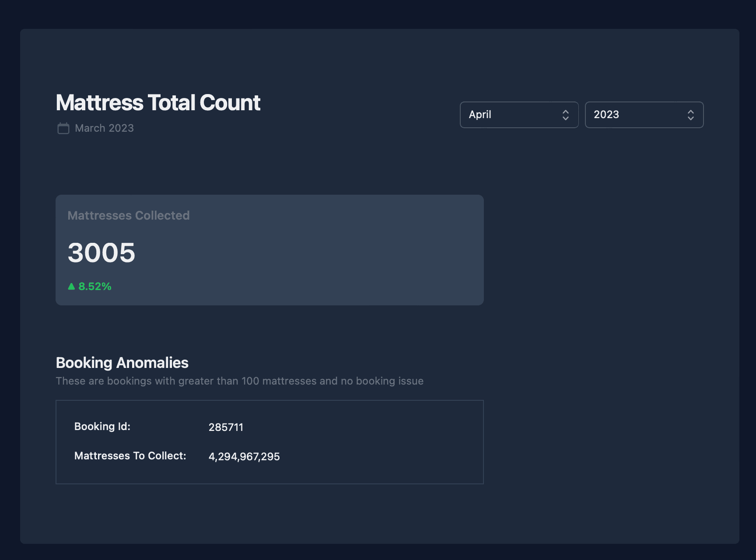Select the March 2023 date label

point(104,128)
